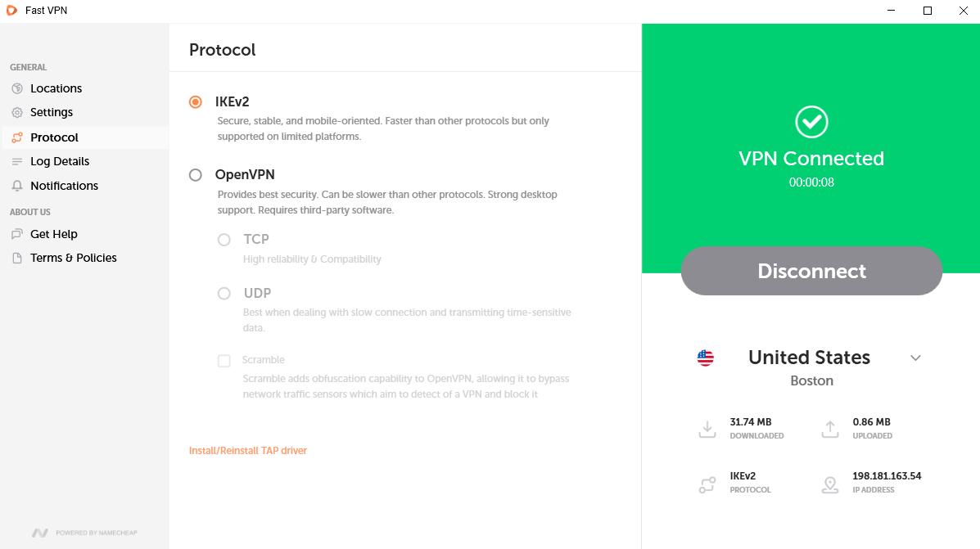Click the Get Help chat icon

pos(17,235)
